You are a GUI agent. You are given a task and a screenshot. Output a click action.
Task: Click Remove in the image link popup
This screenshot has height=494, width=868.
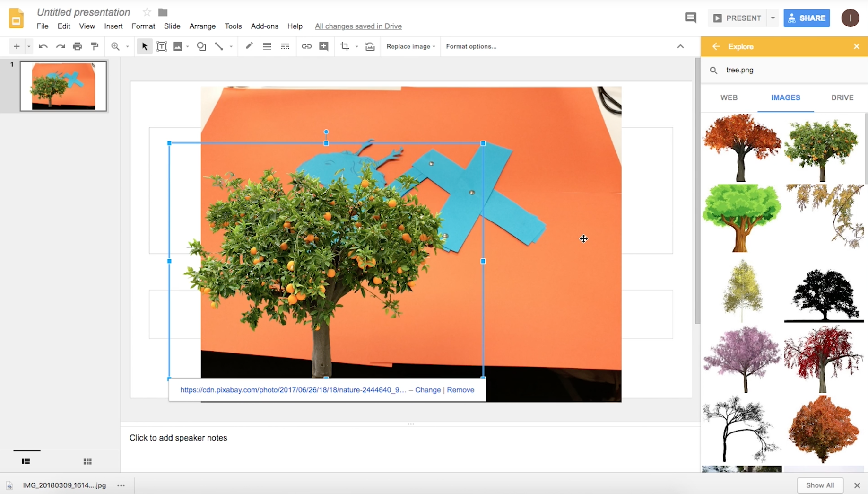(460, 390)
